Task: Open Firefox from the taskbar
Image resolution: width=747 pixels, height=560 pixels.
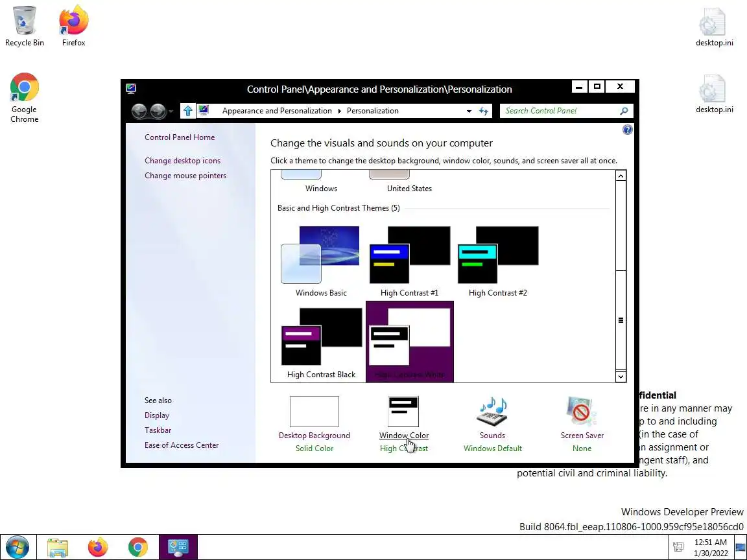Action: 98,547
